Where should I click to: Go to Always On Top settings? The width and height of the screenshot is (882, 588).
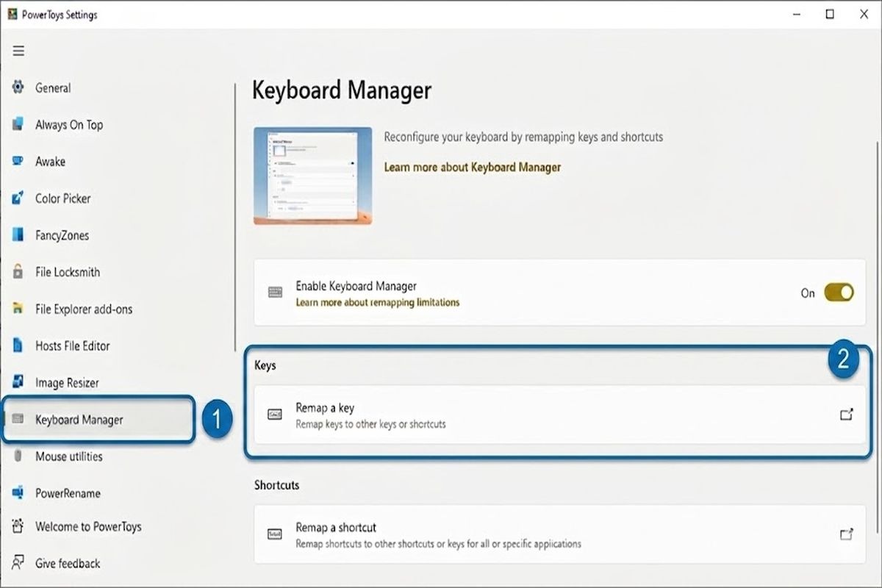(x=69, y=124)
